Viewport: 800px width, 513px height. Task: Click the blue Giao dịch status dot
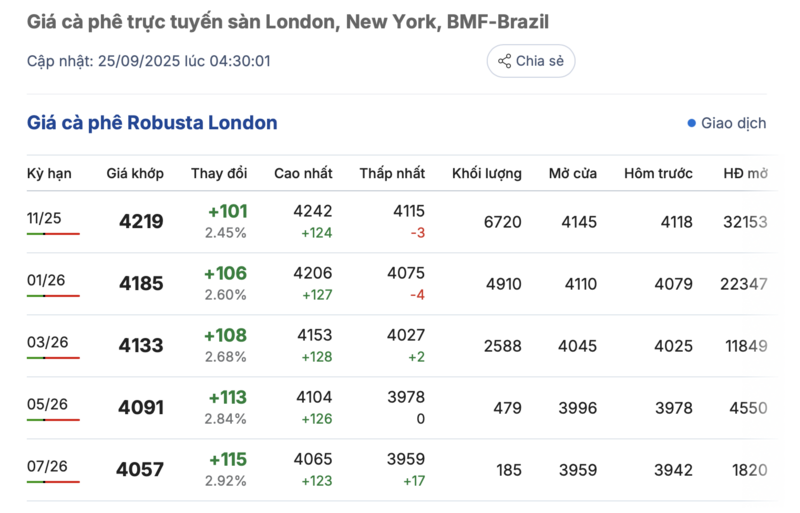pos(691,123)
